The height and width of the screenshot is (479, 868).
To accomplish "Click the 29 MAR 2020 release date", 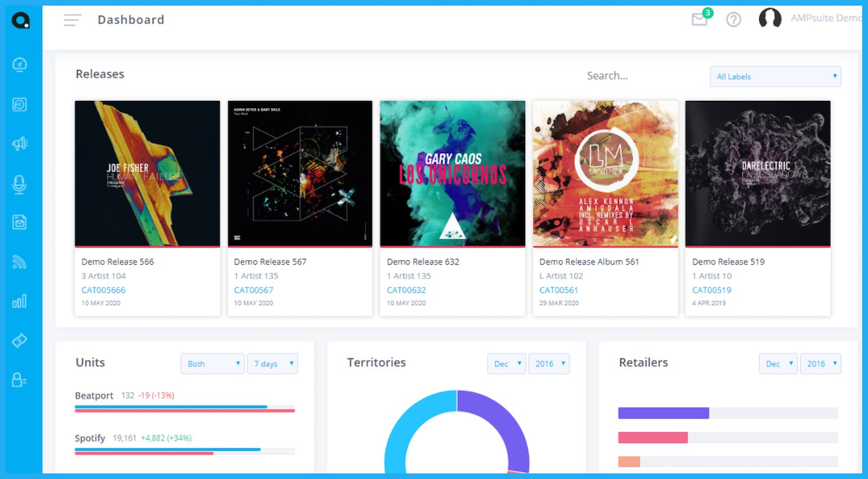I will click(x=559, y=303).
